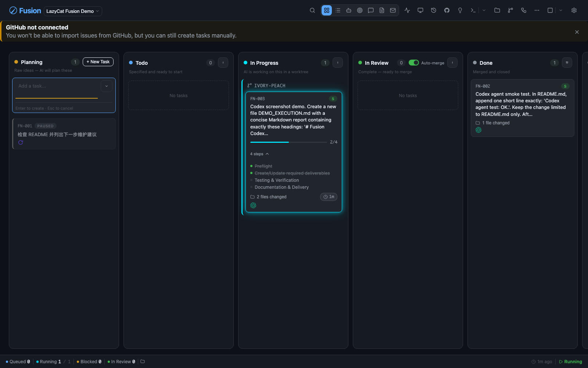This screenshot has height=368, width=588.
Task: Click the Codex agent icon on FN-003
Action: [253, 205]
